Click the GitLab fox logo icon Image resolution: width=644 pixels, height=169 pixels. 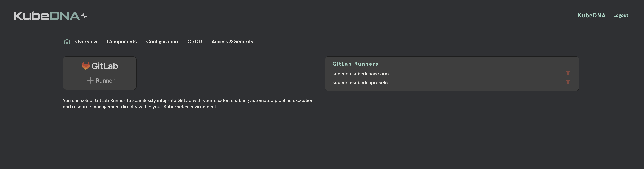pos(85,66)
